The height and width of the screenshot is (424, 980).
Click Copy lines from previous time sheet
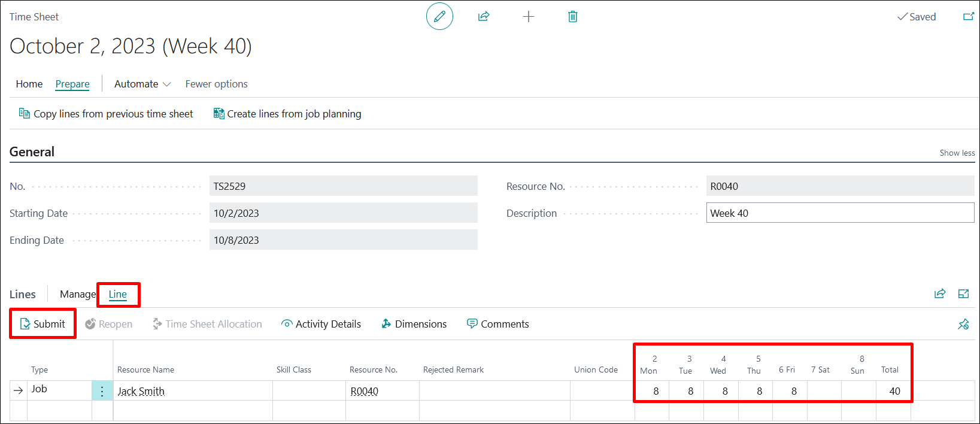point(107,114)
